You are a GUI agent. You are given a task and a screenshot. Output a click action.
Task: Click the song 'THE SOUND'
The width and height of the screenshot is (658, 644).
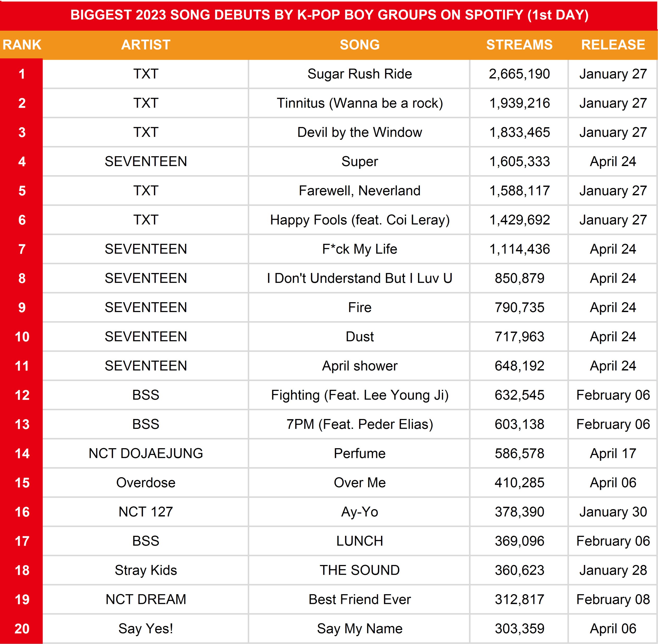(360, 570)
